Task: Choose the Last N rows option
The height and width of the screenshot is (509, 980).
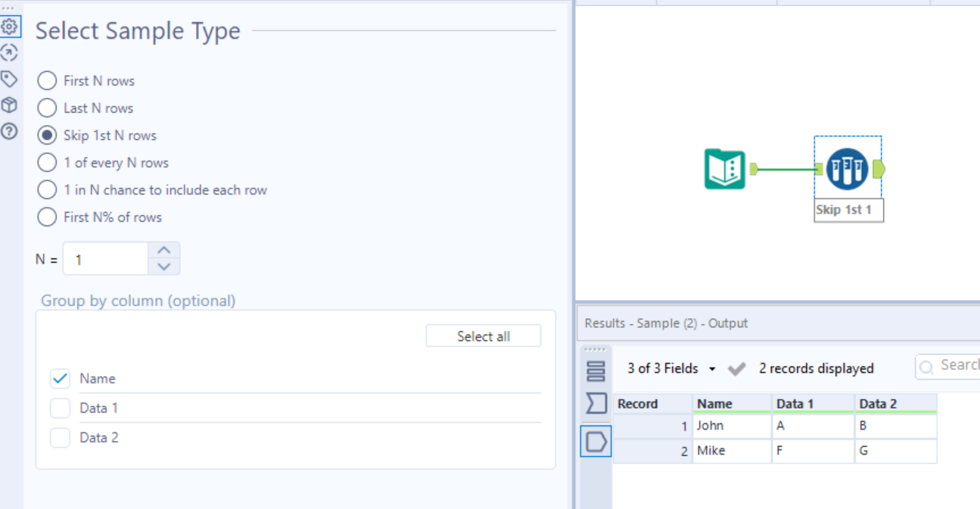Action: click(x=46, y=108)
